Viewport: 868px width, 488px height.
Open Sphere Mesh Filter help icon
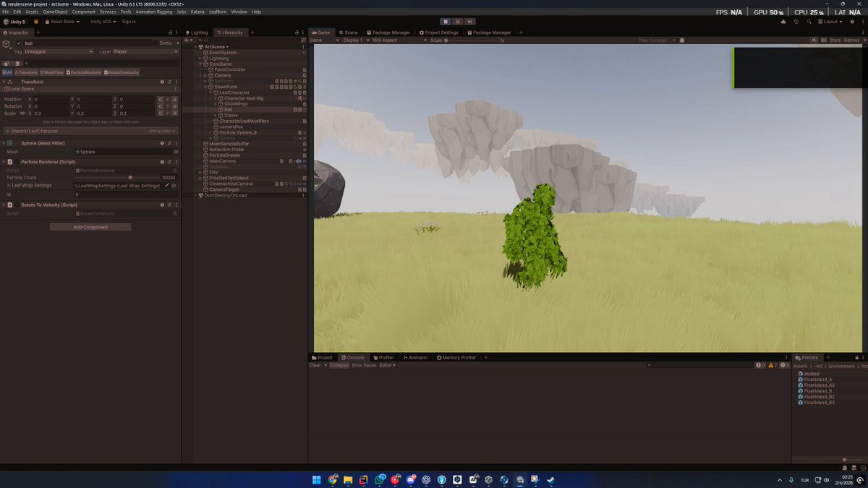pyautogui.click(x=162, y=143)
